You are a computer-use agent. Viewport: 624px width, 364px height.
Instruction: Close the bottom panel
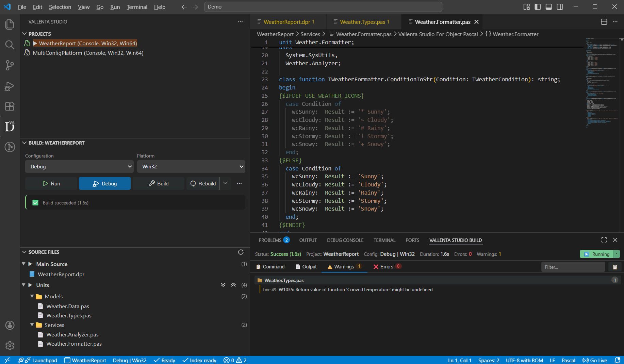(615, 240)
